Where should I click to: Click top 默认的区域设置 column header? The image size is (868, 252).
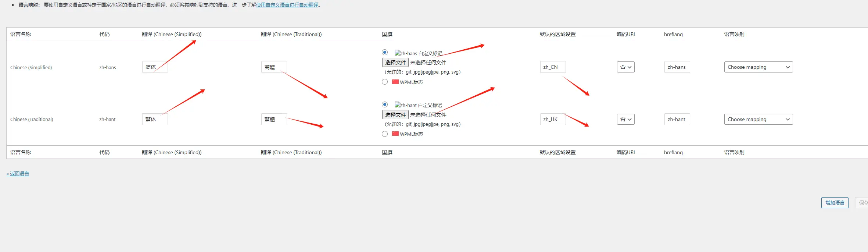[558, 34]
